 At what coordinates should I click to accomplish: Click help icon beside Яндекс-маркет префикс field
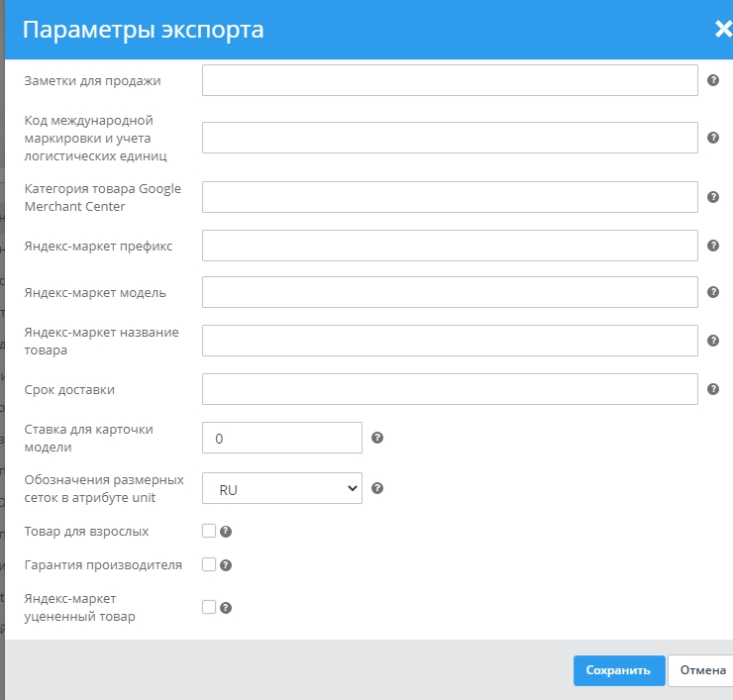713,246
